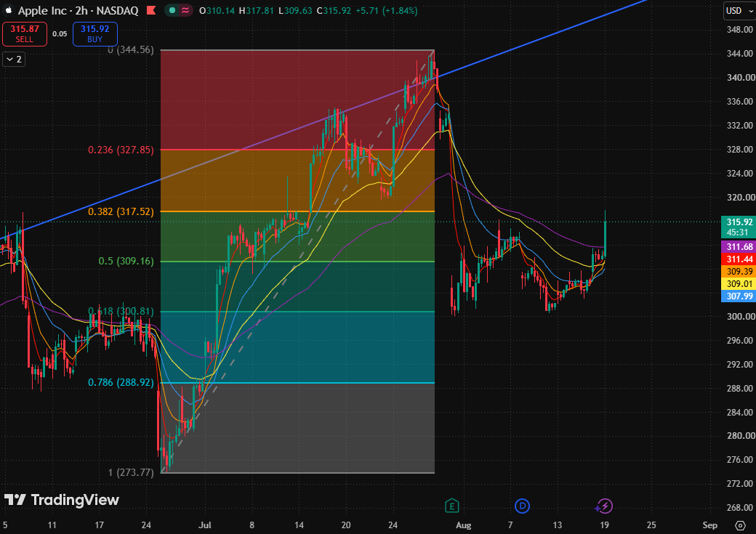Image resolution: width=756 pixels, height=534 pixels.
Task: Click the blue 307.99 moving average label
Action: (x=738, y=296)
